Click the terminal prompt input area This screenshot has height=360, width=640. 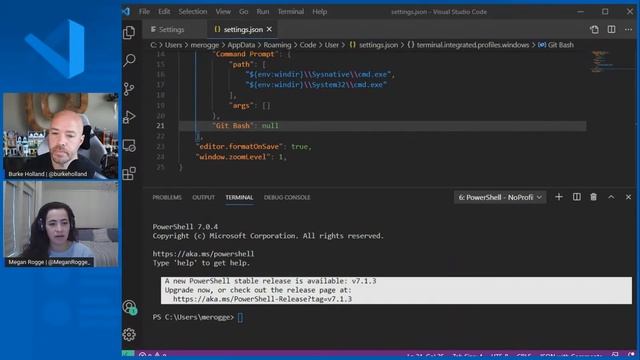pos(240,317)
